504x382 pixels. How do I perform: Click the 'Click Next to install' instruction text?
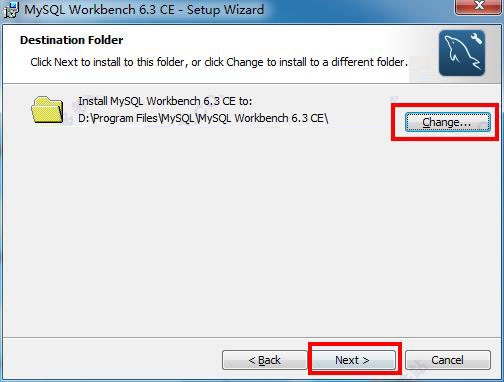(219, 62)
